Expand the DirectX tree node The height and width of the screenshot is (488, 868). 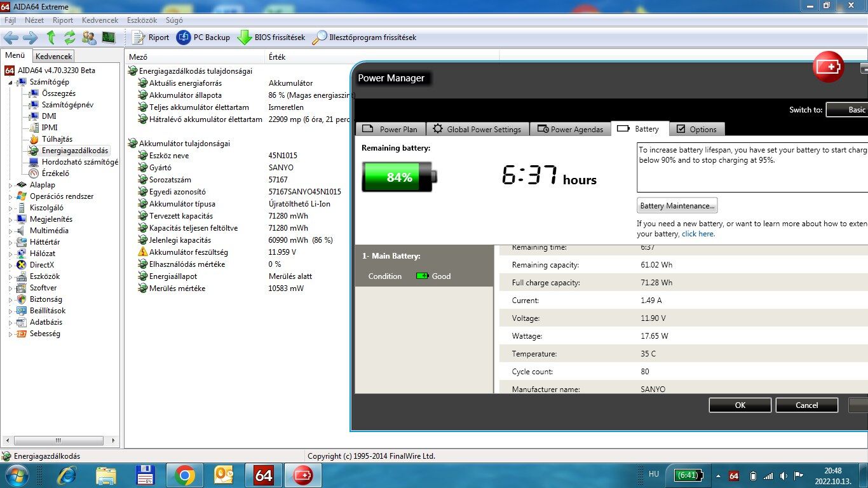(x=10, y=265)
